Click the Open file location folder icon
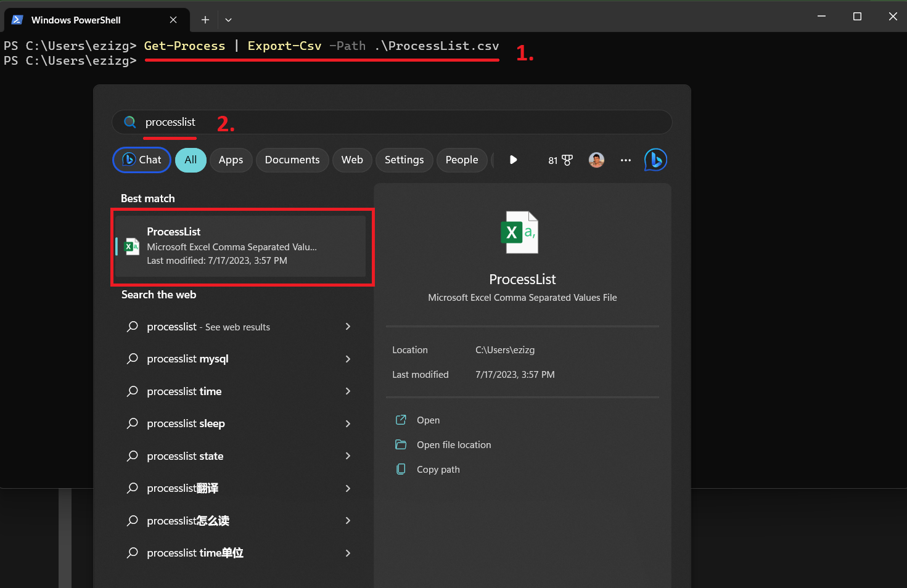The image size is (907, 588). 401,444
